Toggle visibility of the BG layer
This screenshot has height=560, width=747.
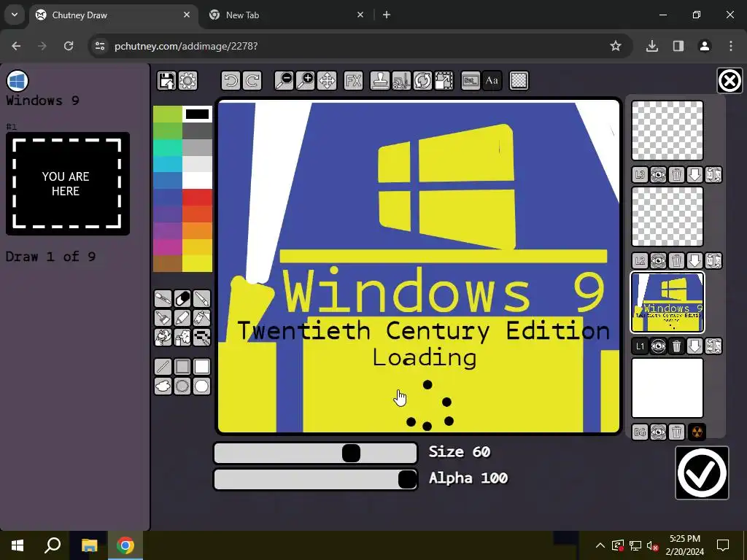tap(659, 432)
